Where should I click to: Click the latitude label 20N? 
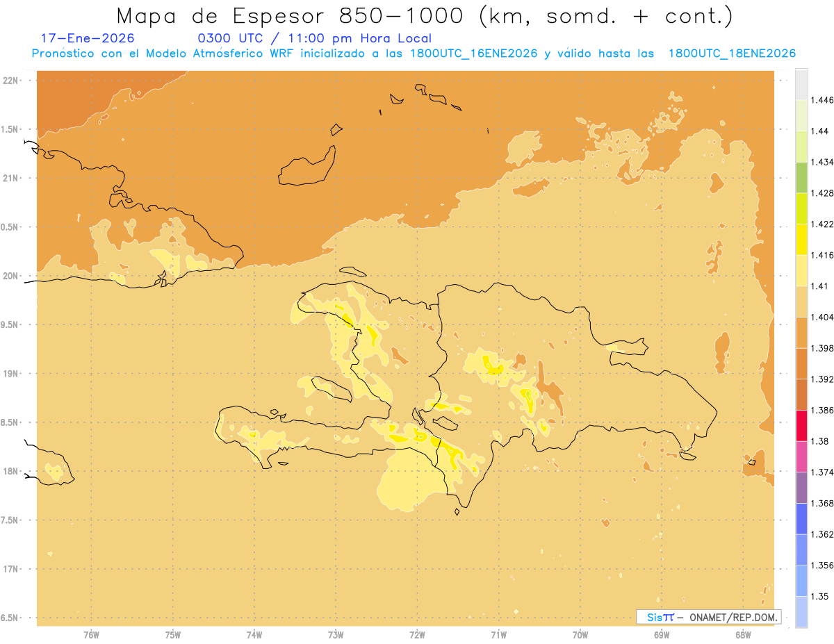10,276
